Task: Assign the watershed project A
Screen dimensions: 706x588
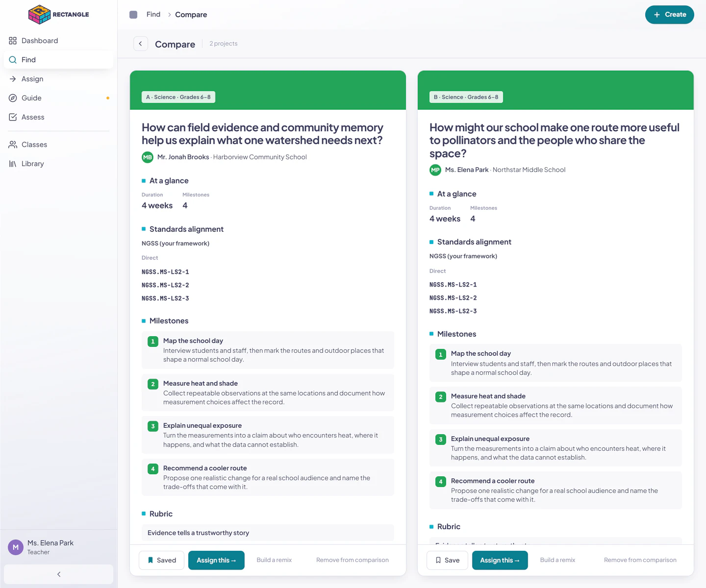Action: (x=216, y=560)
